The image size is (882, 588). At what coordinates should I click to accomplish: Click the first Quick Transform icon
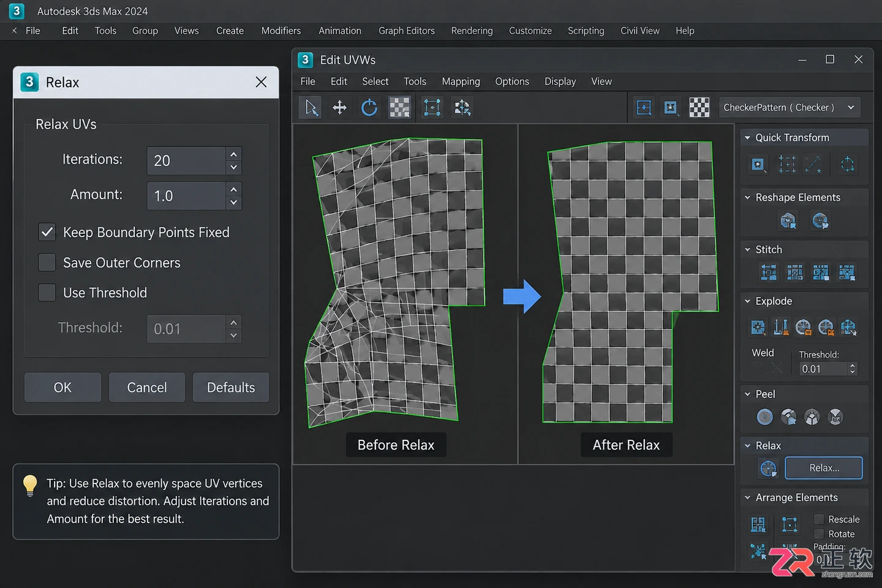(x=758, y=164)
